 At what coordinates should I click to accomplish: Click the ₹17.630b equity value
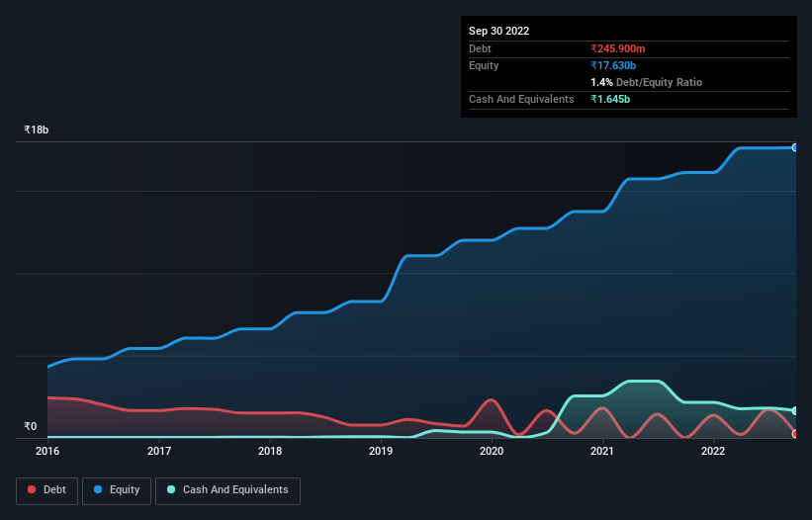point(613,65)
